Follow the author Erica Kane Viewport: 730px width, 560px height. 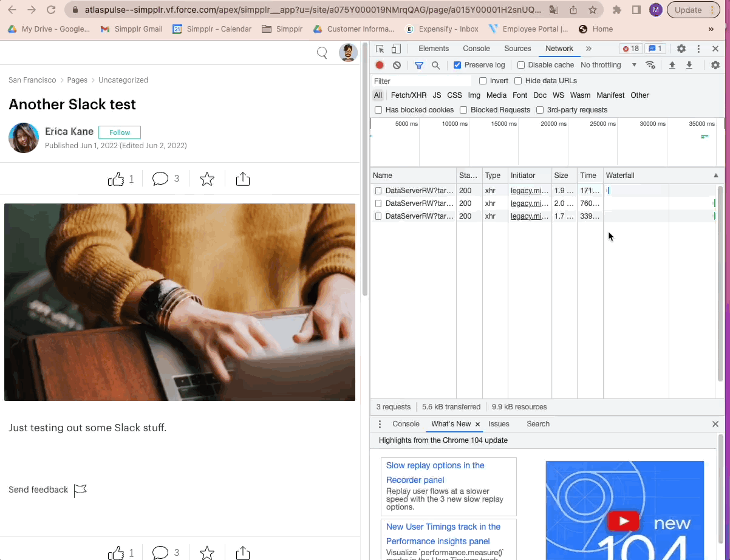[x=119, y=132]
